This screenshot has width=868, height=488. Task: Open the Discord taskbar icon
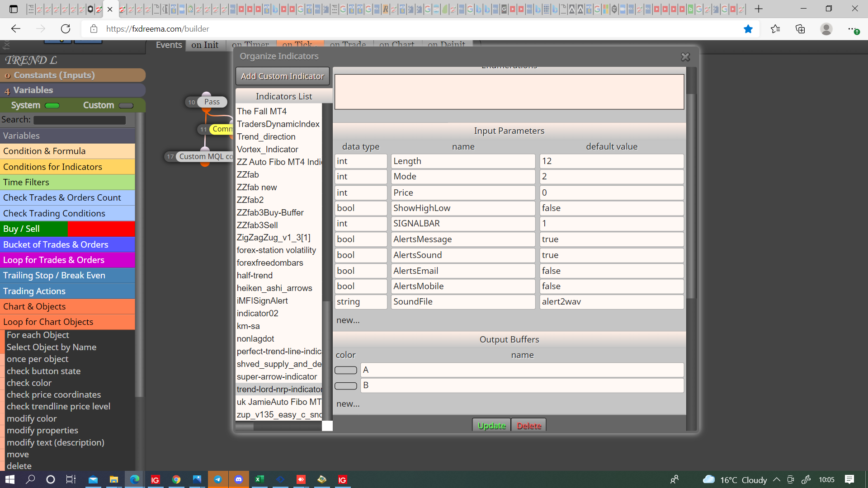pyautogui.click(x=239, y=479)
